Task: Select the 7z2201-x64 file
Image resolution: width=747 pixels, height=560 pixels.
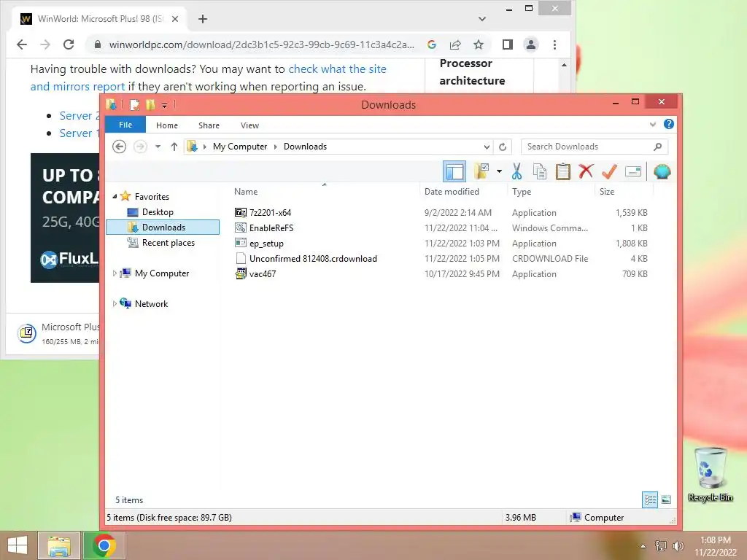Action: [270, 212]
